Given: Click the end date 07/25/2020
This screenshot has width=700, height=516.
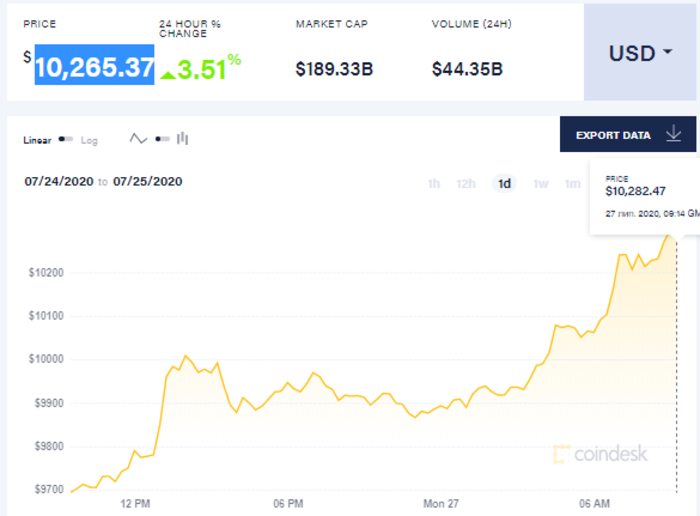Looking at the screenshot, I should (x=148, y=182).
